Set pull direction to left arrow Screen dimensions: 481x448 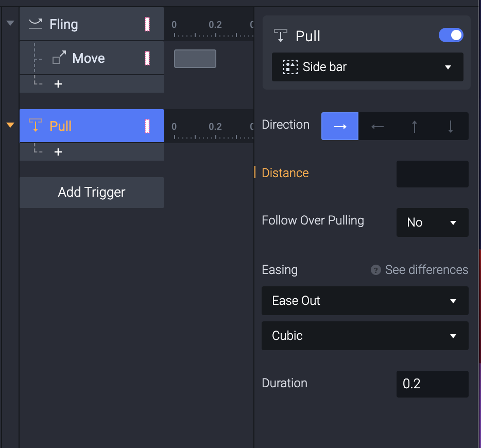(377, 127)
